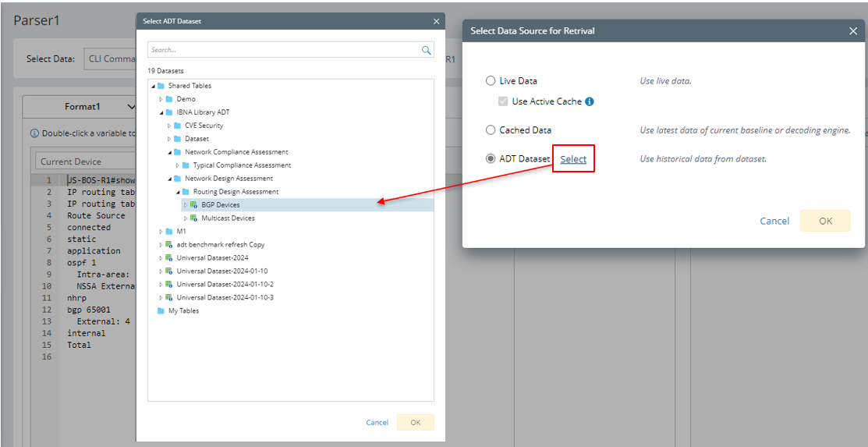Select the ADT Dataset radio button
Viewport: 868px width, 447px height.
tap(490, 159)
